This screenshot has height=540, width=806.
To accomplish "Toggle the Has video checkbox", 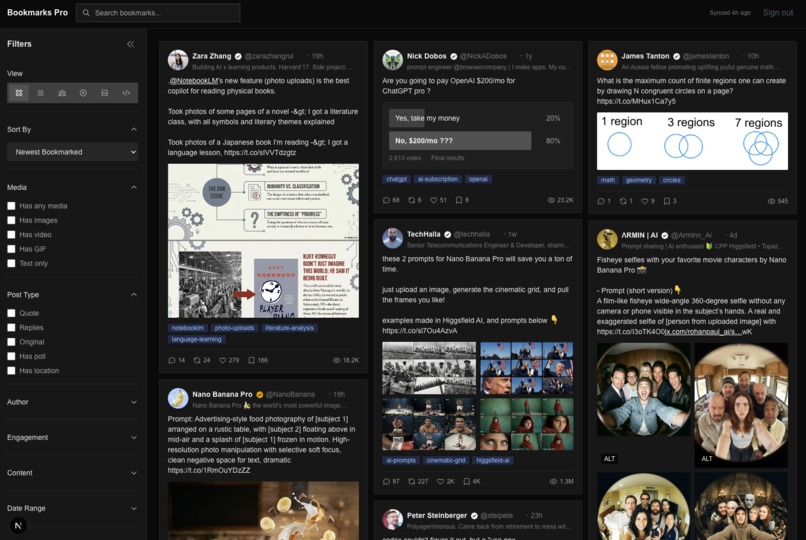I will point(11,234).
